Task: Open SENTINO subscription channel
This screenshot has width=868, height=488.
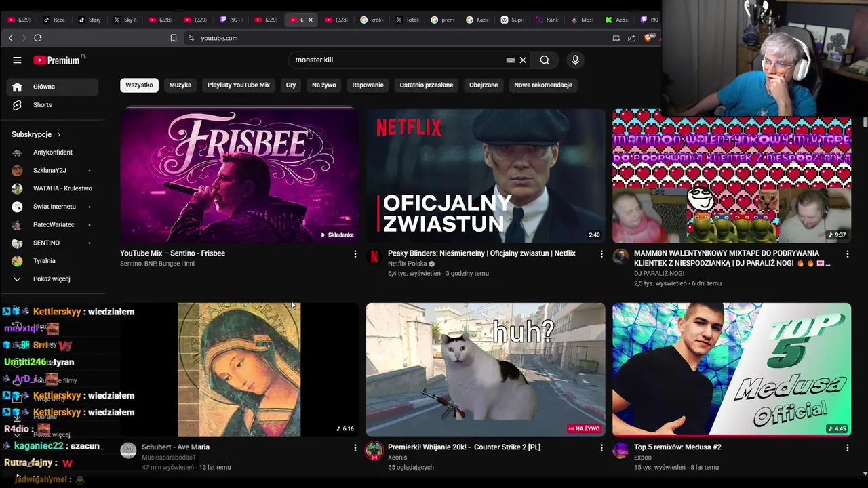Action: coord(52,243)
